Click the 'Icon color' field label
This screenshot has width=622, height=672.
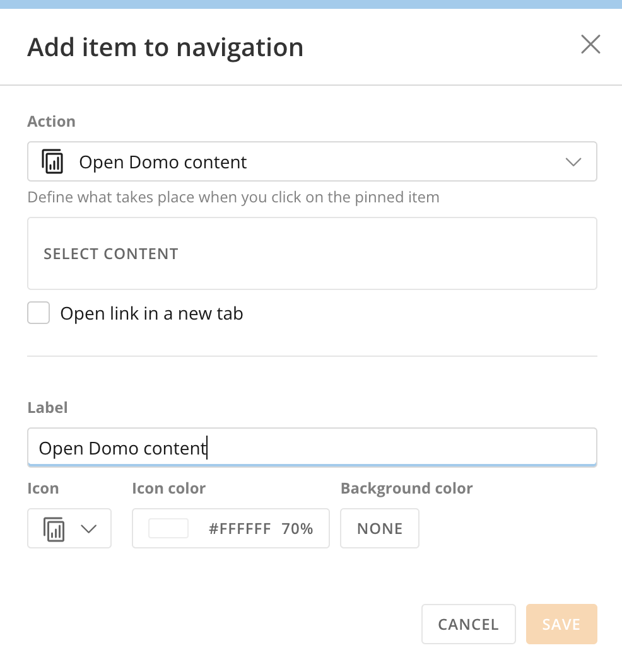(x=168, y=488)
